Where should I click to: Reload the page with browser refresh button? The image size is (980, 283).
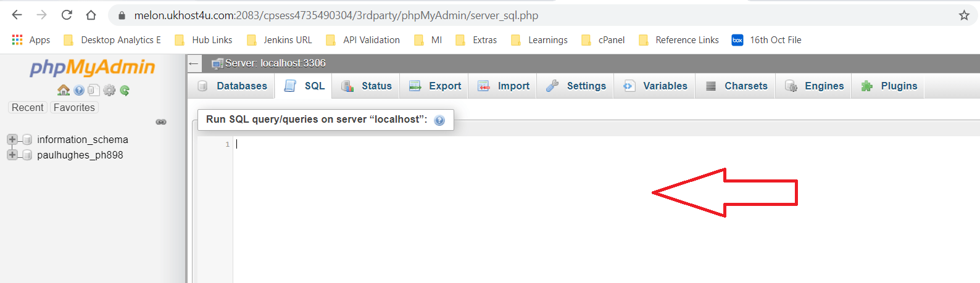[67, 15]
